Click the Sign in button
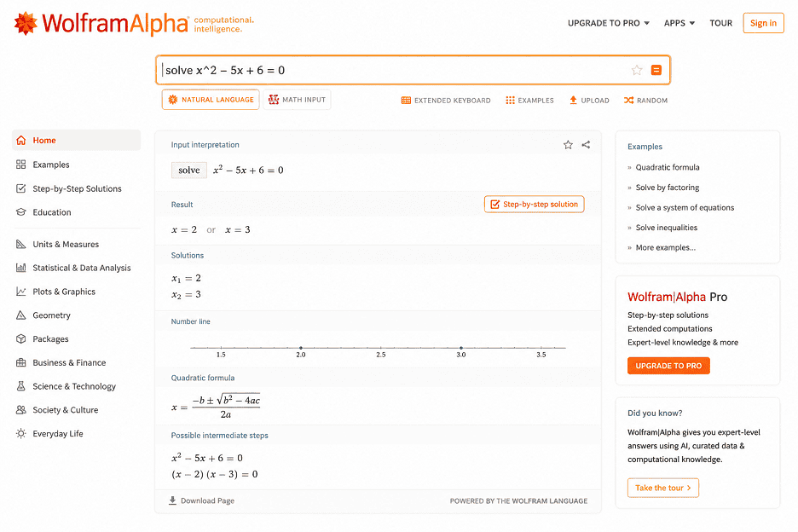This screenshot has width=798, height=532. pos(763,23)
